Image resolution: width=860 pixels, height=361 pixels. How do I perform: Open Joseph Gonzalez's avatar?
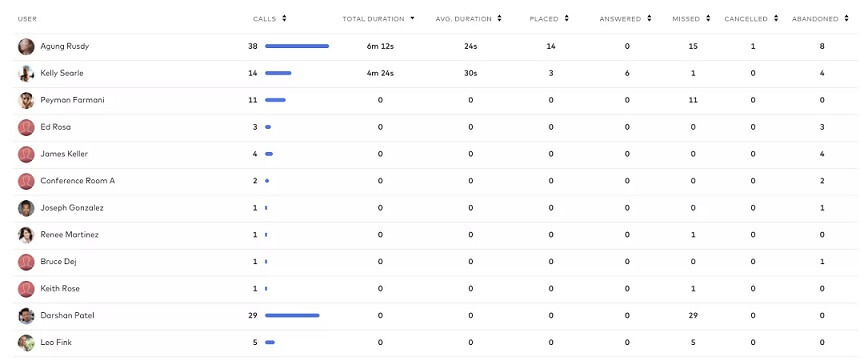pos(26,208)
